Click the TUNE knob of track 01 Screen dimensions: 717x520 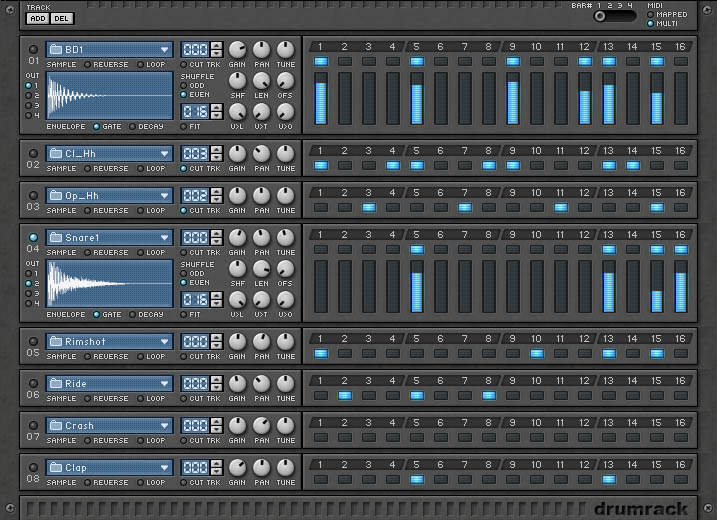pos(285,49)
